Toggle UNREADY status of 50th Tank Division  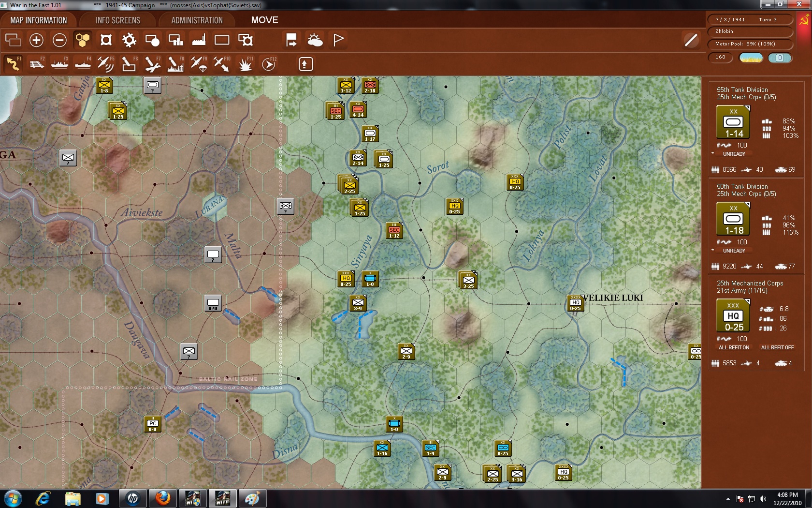click(734, 251)
